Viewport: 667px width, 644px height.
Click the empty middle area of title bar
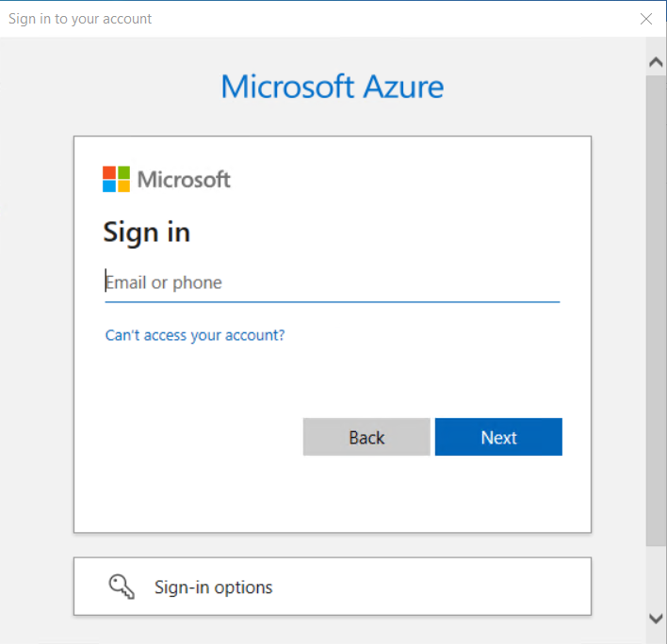tap(377, 19)
